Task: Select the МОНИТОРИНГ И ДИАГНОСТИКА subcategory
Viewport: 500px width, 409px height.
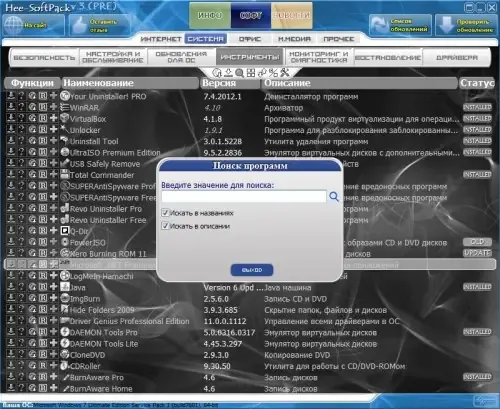Action: coord(319,57)
